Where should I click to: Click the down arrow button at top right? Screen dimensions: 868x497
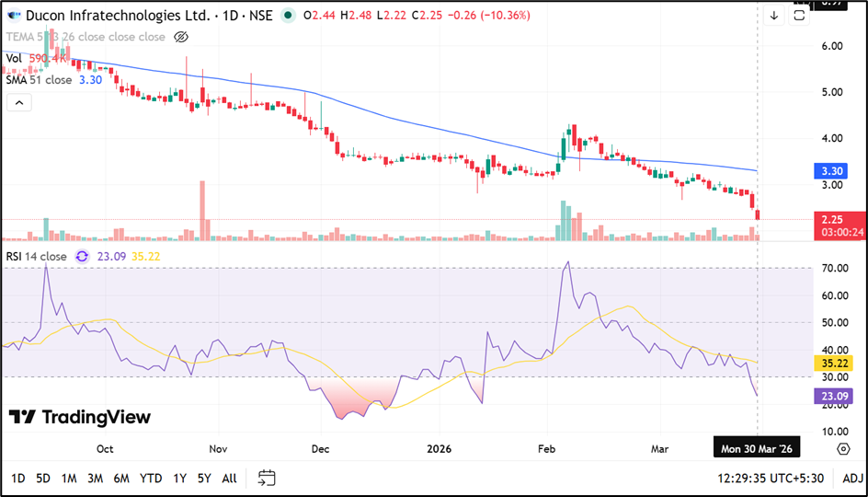(x=774, y=16)
